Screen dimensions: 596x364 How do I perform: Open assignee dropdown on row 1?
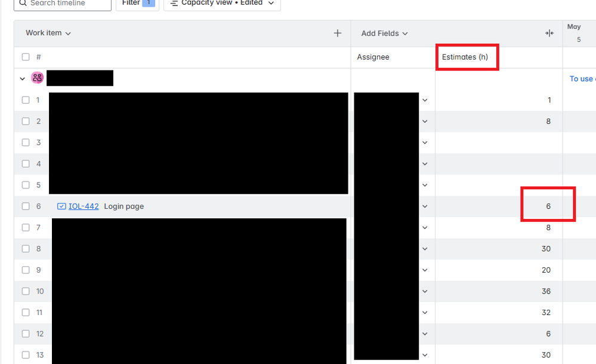click(x=425, y=100)
